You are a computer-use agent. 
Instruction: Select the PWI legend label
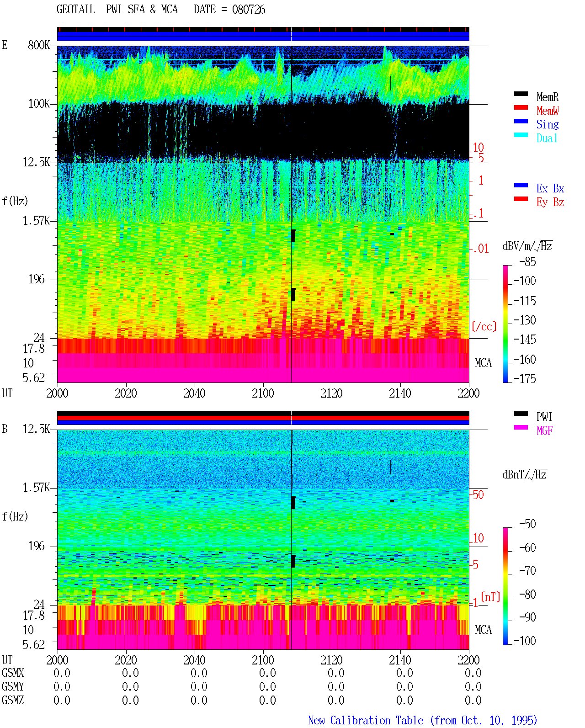[544, 417]
